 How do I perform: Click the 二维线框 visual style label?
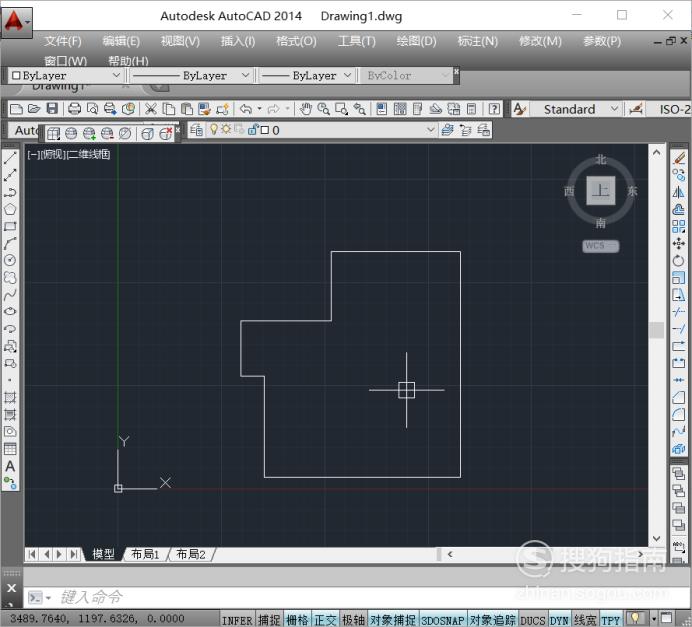88,154
